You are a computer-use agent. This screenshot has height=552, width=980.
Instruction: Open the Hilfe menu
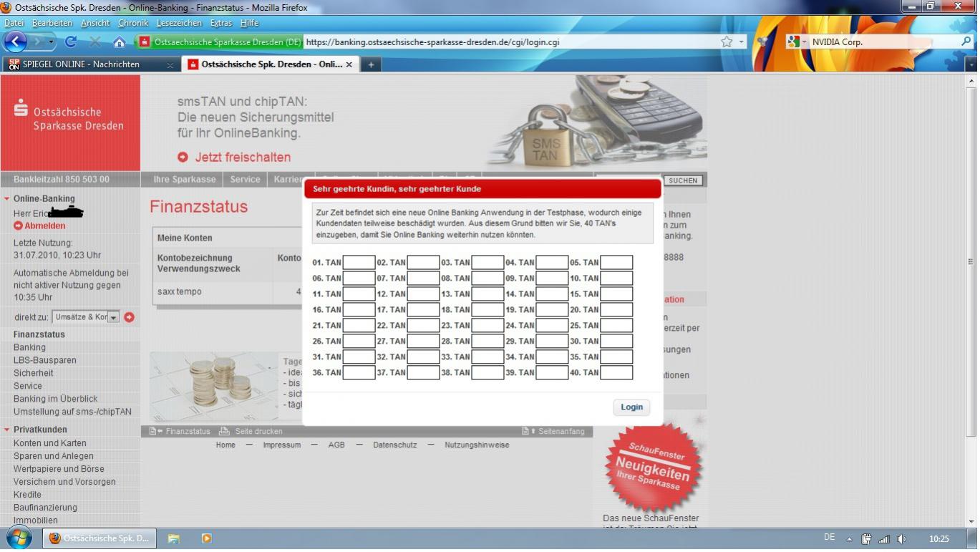[x=249, y=23]
